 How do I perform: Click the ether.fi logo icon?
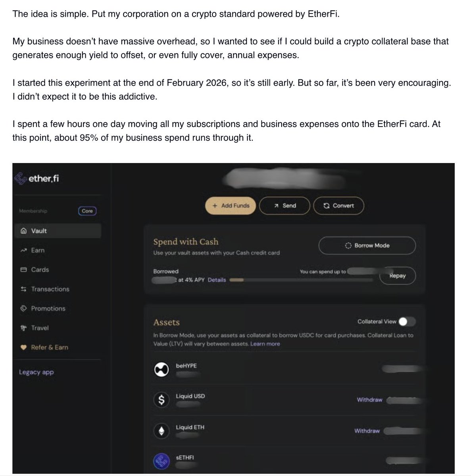[20, 178]
